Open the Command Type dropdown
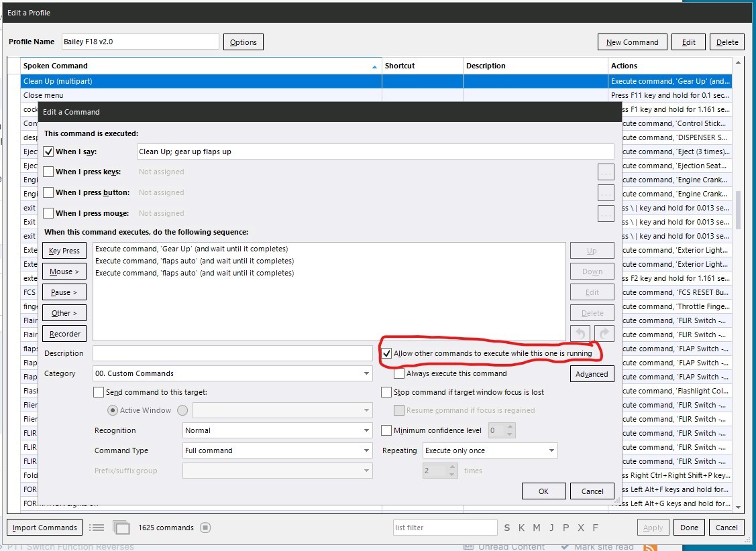This screenshot has height=551, width=756. tap(277, 451)
